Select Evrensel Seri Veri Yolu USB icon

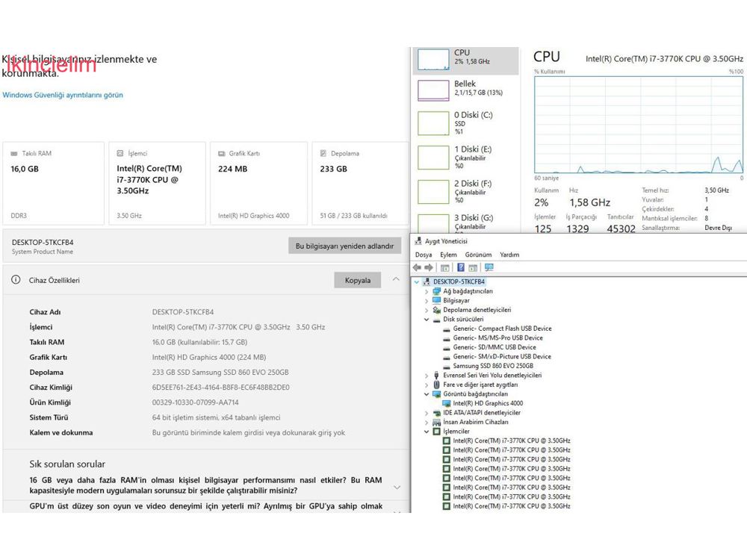point(436,376)
